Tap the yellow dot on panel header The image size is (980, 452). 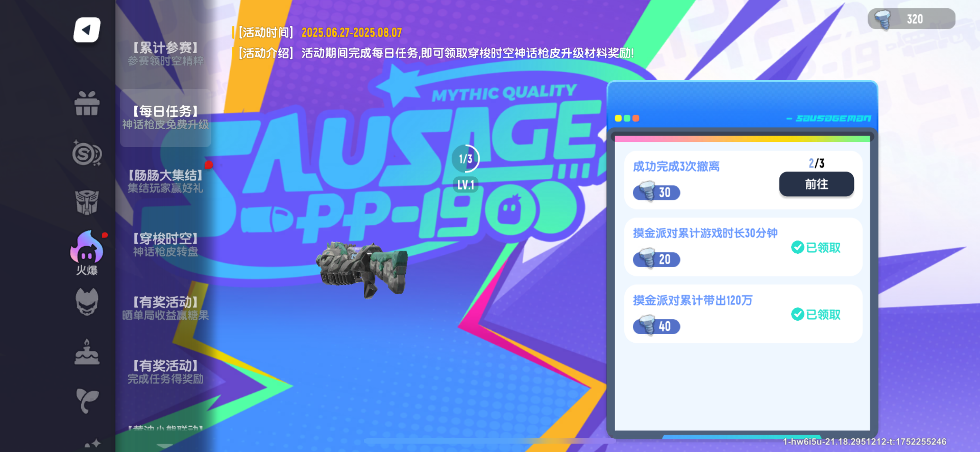tap(618, 118)
